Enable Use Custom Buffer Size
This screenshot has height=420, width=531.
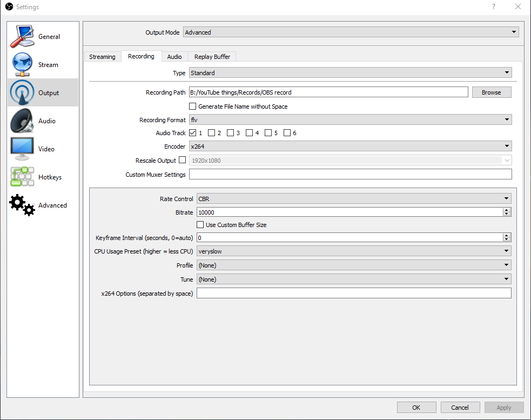point(200,224)
